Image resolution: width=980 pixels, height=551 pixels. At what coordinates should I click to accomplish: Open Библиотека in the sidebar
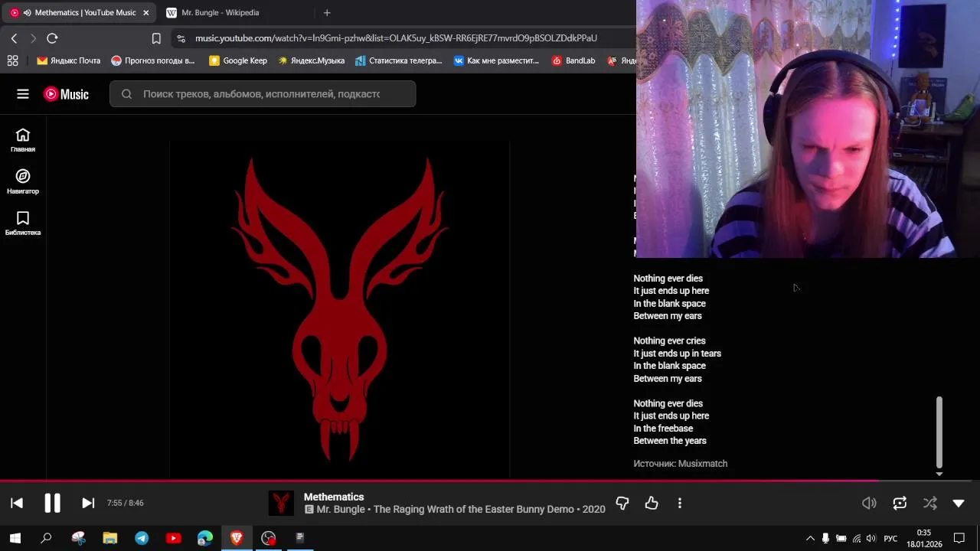coord(23,223)
